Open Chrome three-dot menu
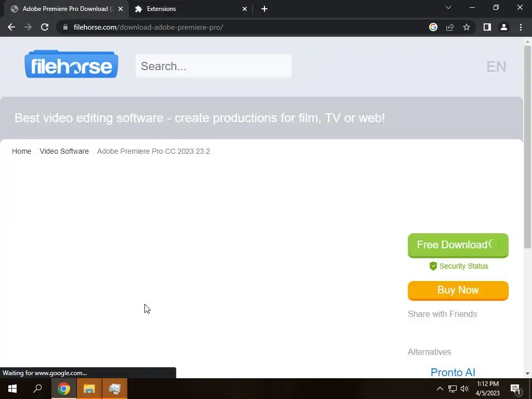Screen dimensions: 532x399 point(521,27)
